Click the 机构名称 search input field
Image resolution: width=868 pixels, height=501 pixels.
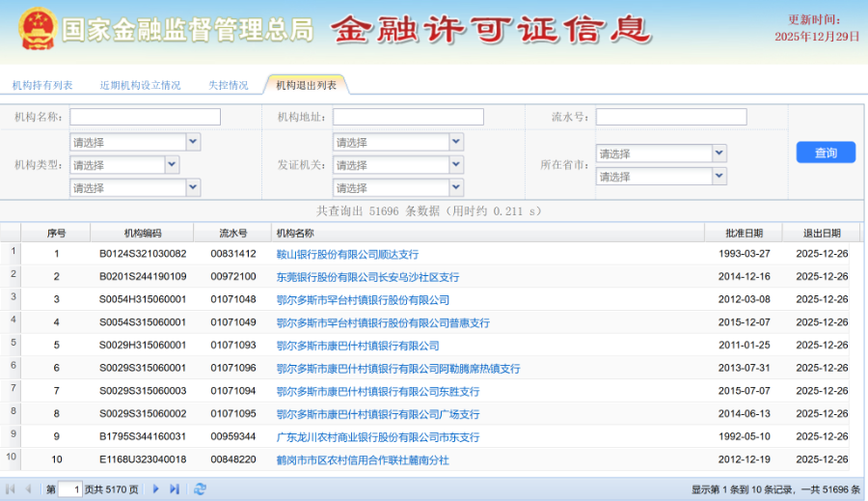tap(145, 117)
